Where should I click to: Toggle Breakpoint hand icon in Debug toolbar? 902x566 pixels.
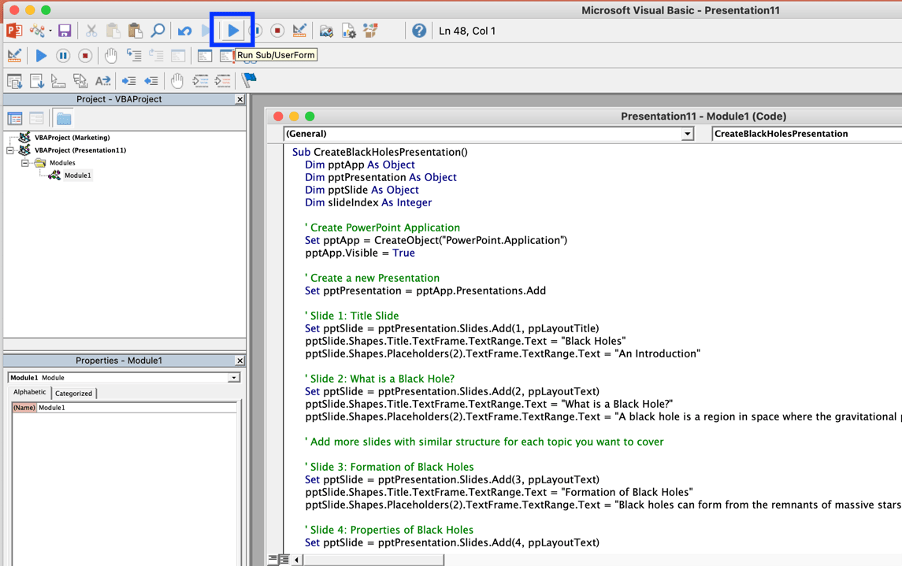tap(111, 55)
